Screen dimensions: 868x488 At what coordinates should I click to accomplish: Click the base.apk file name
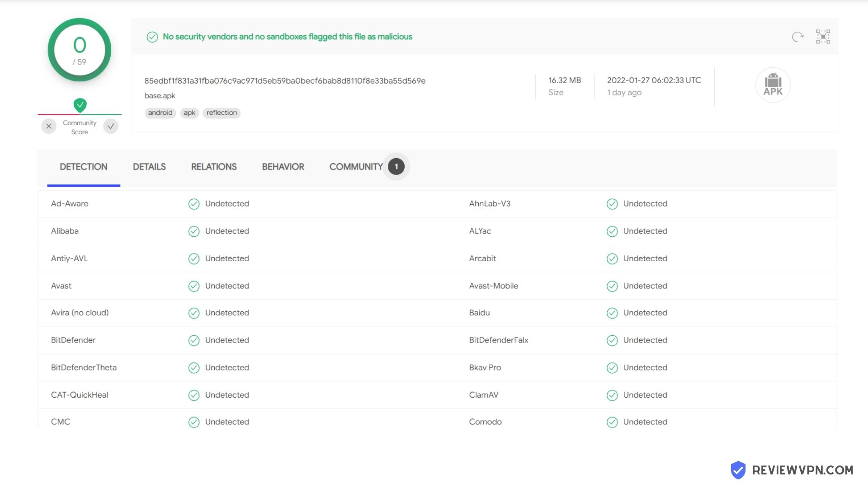160,96
